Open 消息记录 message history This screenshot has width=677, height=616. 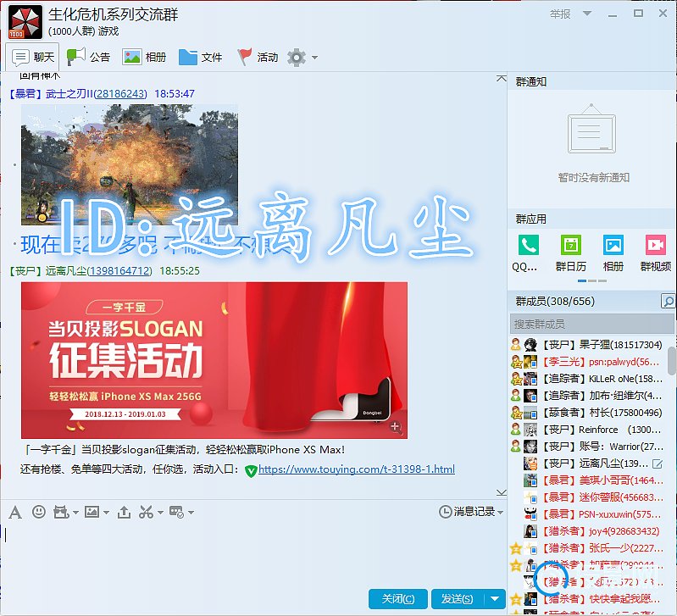point(467,512)
